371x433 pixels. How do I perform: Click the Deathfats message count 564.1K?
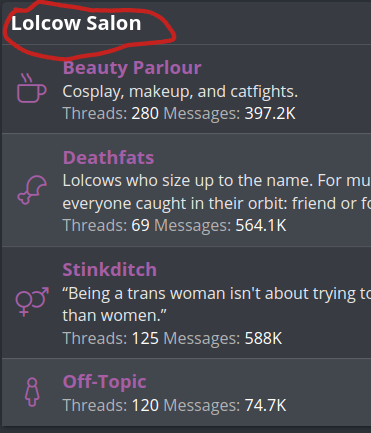[x=261, y=225]
